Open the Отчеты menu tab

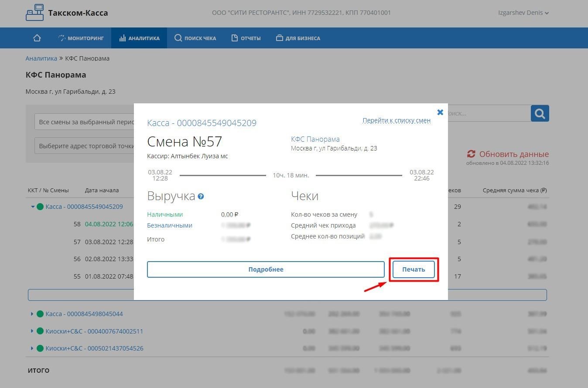(x=246, y=38)
